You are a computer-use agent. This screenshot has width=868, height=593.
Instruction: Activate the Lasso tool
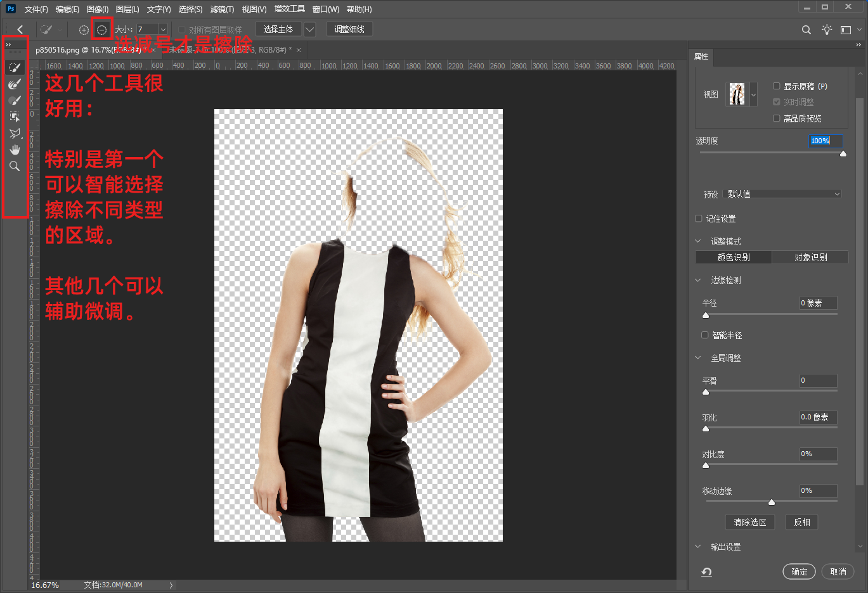point(14,134)
